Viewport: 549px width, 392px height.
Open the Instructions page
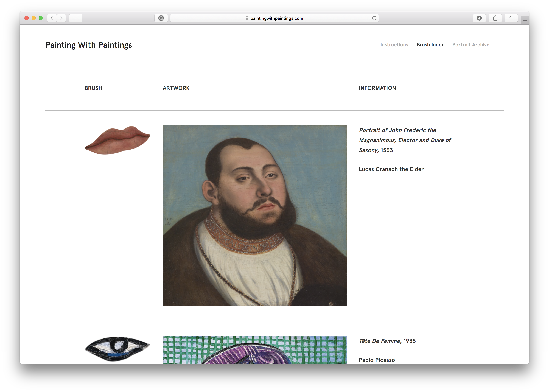tap(394, 45)
